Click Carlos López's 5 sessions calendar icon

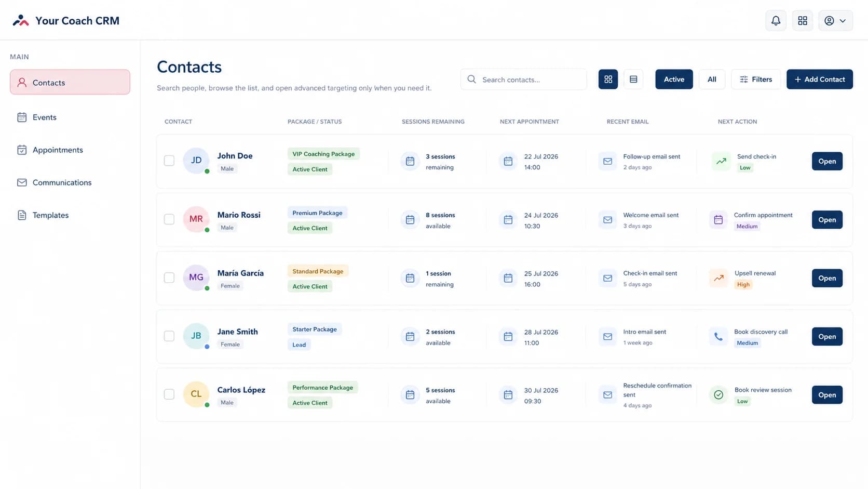[x=410, y=395]
